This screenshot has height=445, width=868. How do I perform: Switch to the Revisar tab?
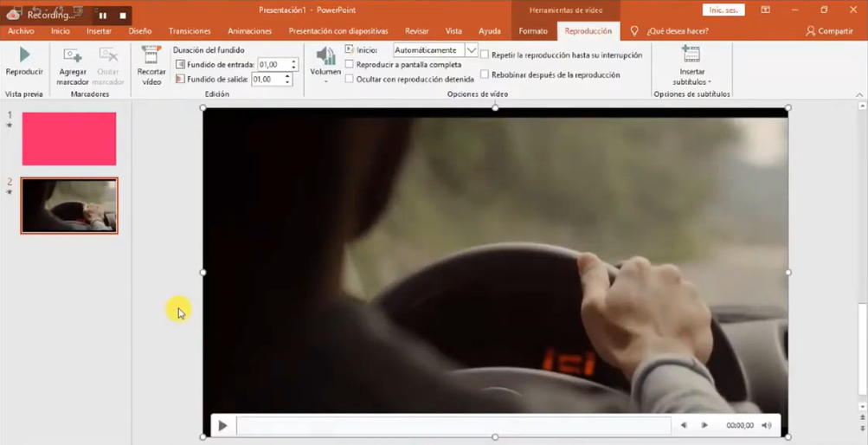coord(417,31)
